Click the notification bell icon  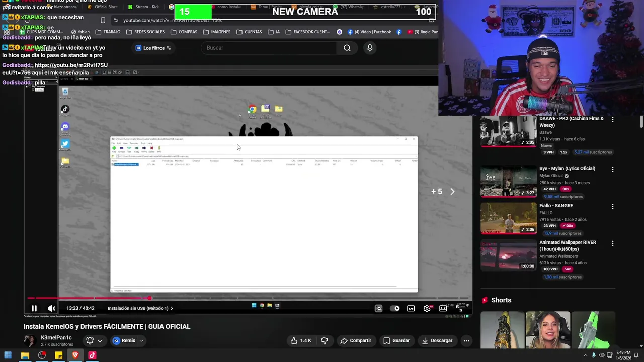click(x=90, y=341)
